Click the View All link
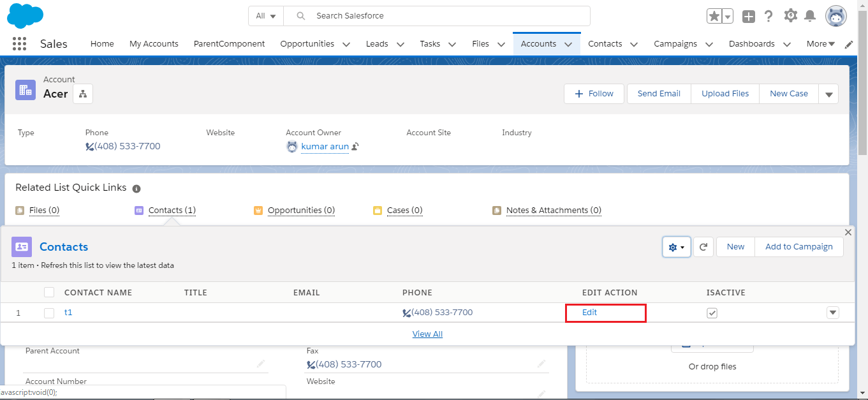 427,334
